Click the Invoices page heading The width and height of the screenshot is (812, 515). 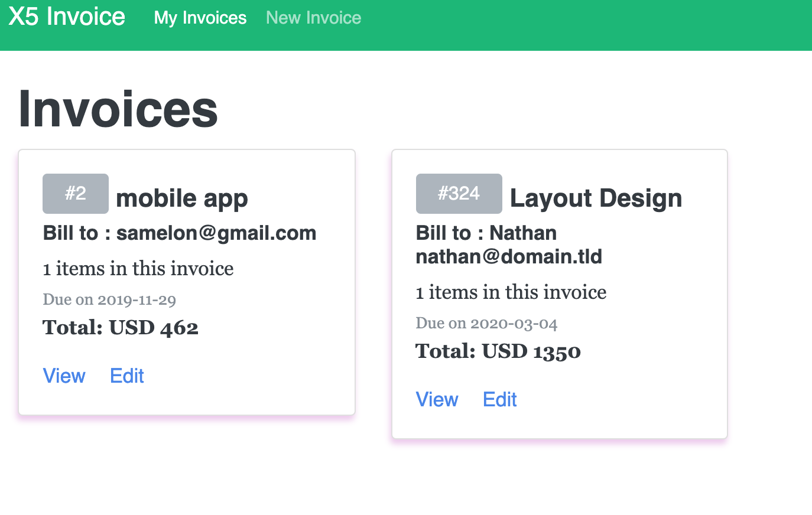coord(118,109)
